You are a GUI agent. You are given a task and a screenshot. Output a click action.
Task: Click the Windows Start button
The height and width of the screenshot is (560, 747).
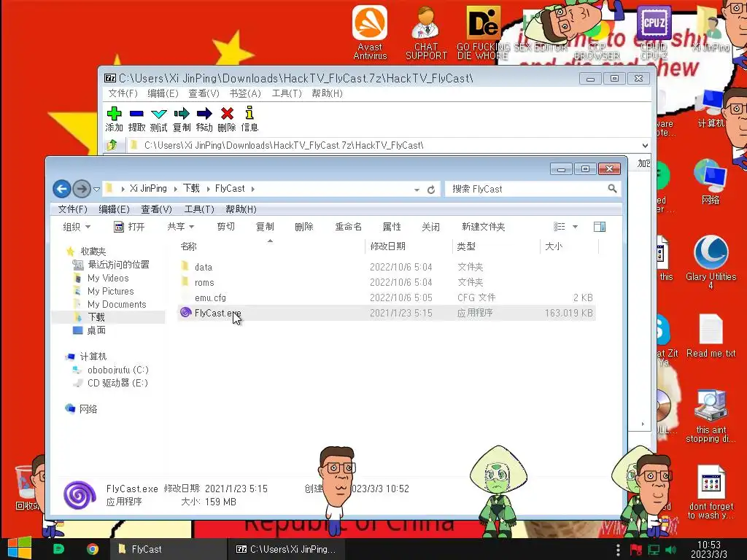click(20, 548)
